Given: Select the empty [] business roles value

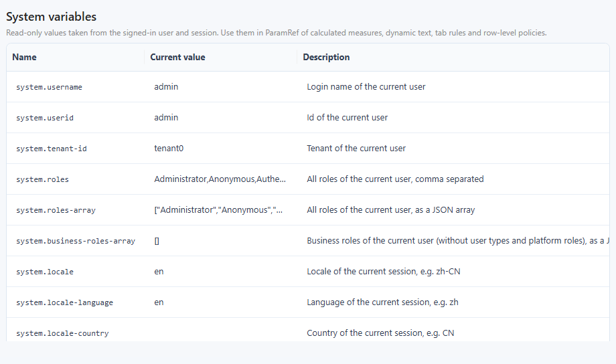Looking at the screenshot, I should point(157,241).
